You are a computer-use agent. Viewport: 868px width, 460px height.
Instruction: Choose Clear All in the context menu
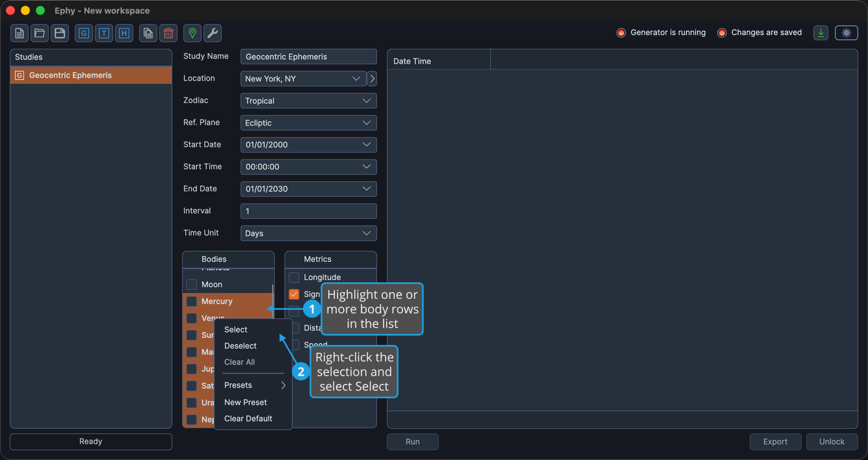pos(254,362)
